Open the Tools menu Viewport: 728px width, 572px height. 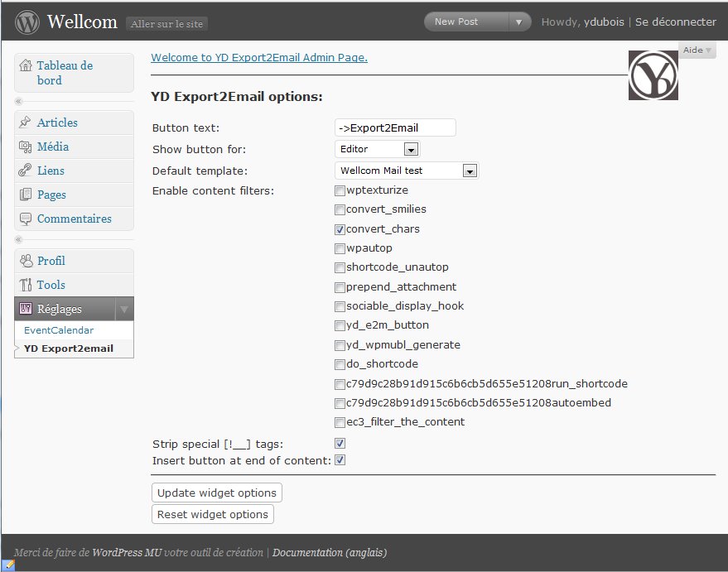[x=51, y=285]
